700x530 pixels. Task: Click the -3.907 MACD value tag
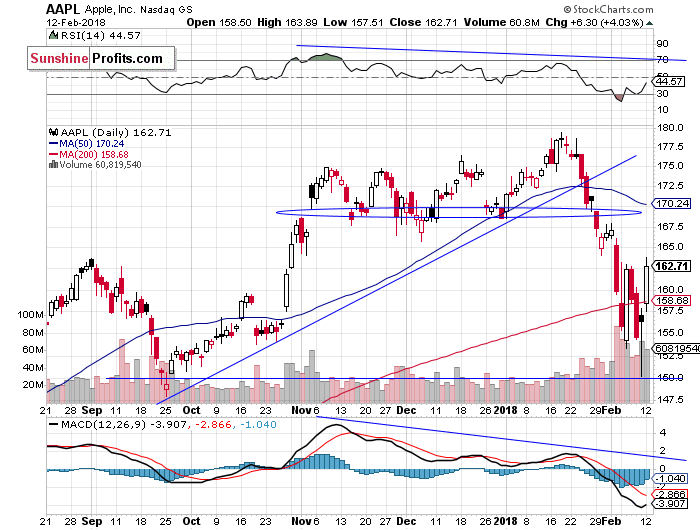pyautogui.click(x=671, y=504)
